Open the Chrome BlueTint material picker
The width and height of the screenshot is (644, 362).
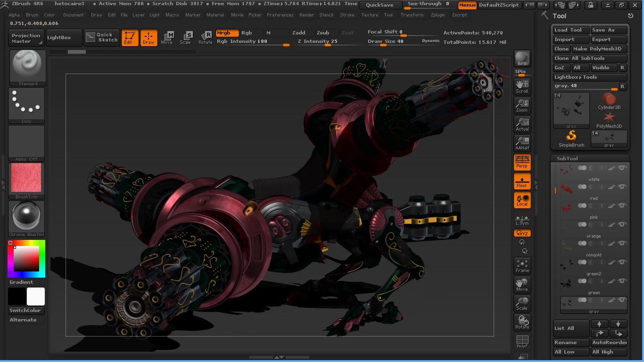[27, 219]
